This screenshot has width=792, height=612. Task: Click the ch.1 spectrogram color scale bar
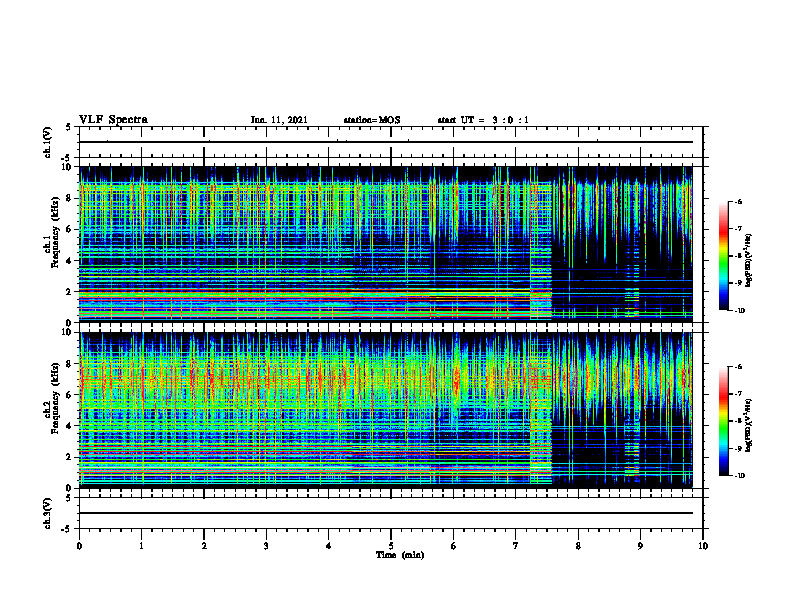(x=723, y=256)
